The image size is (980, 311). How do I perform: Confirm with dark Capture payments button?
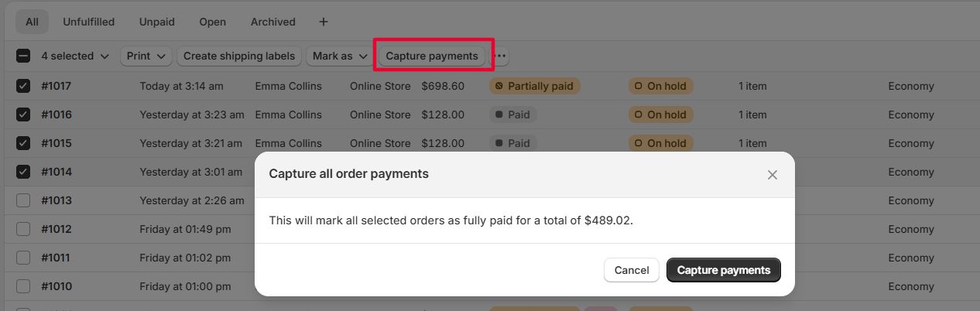click(723, 270)
